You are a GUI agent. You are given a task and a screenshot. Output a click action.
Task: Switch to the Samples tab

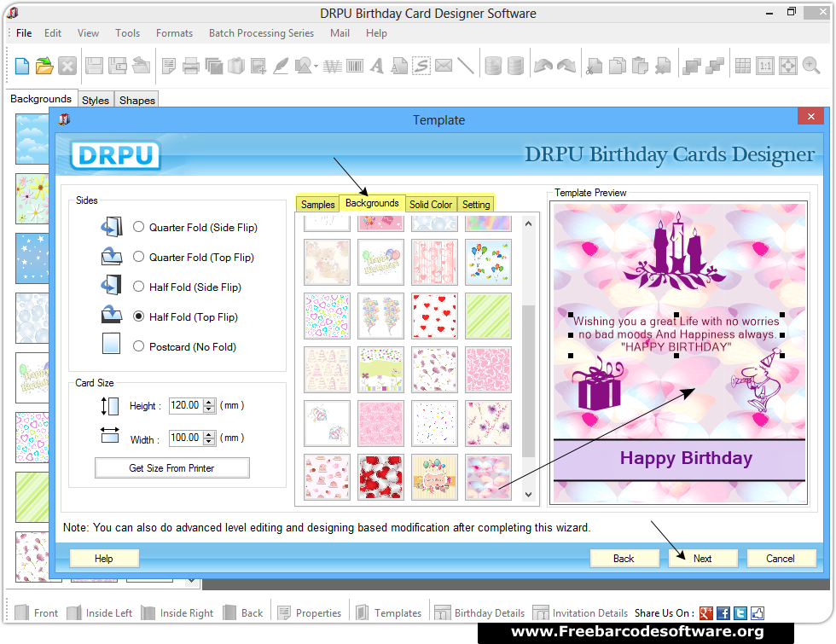pos(317,204)
